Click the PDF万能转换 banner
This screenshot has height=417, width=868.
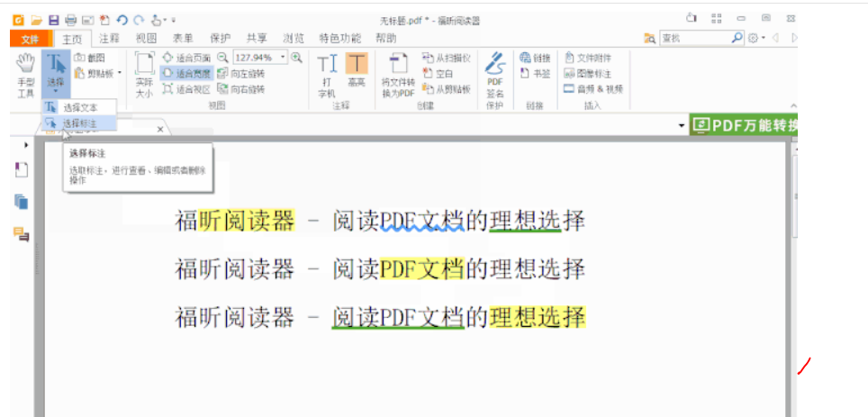tap(744, 125)
